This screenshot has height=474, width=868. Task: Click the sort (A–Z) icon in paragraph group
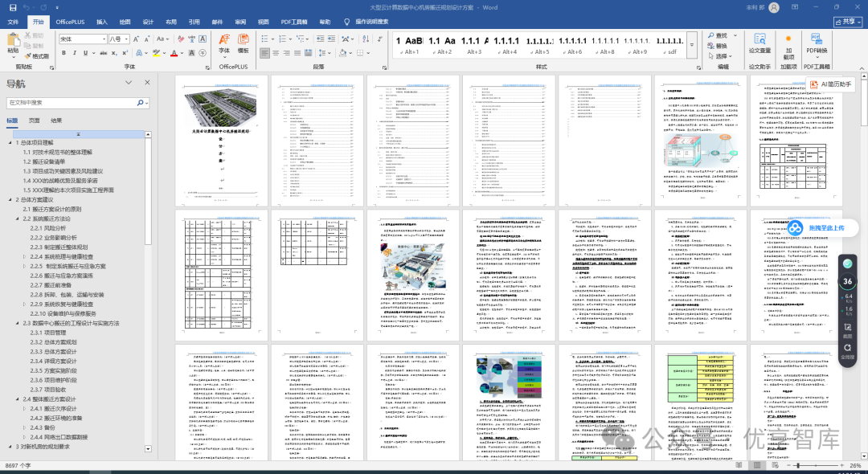tap(365, 39)
